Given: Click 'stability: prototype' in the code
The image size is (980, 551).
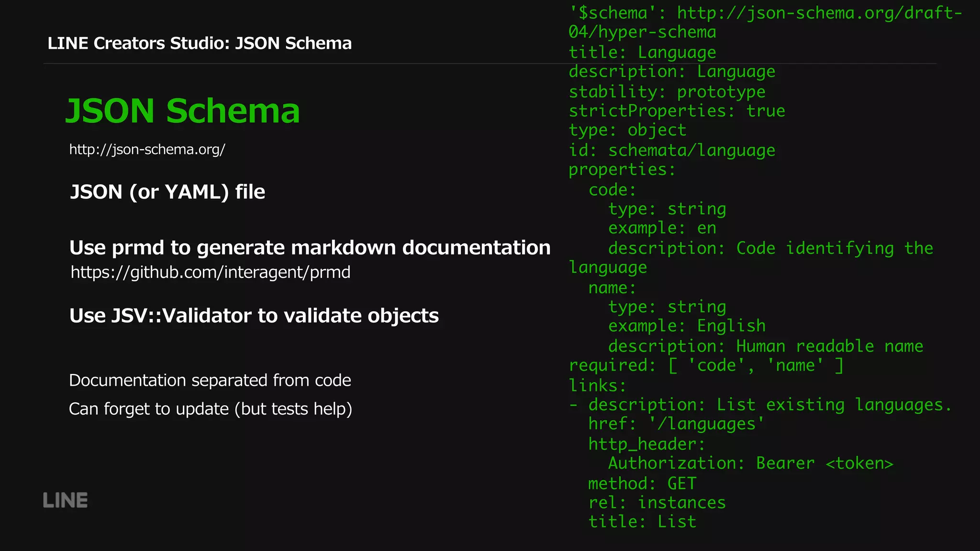Looking at the screenshot, I should (x=667, y=91).
